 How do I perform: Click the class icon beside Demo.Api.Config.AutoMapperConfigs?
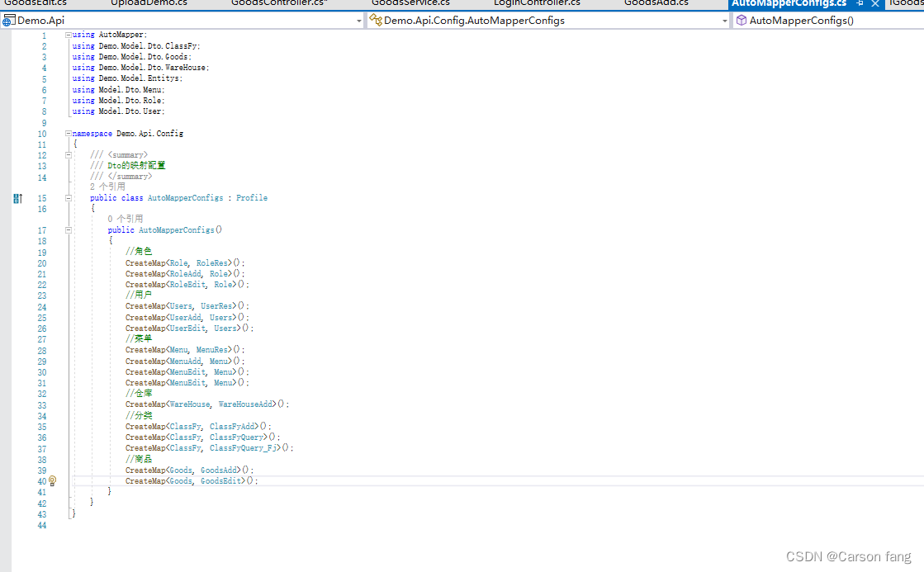(376, 21)
